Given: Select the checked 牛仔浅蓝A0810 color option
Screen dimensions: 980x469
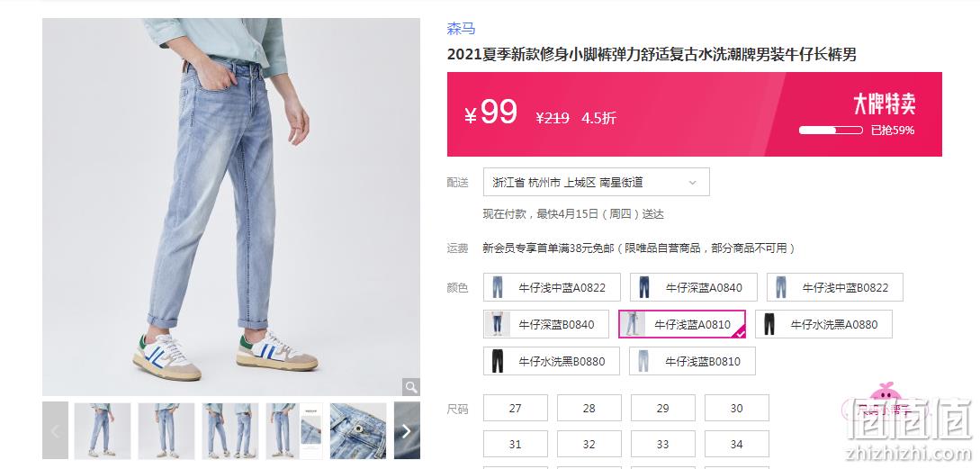Looking at the screenshot, I should coord(682,325).
